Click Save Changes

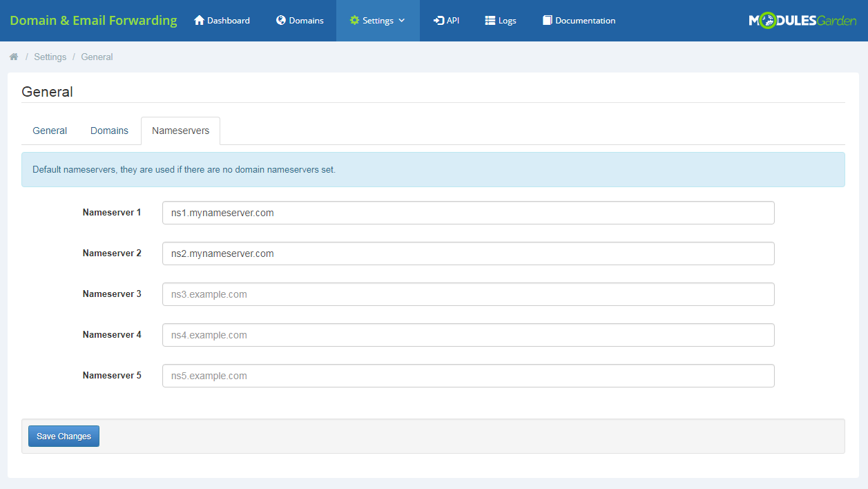[64, 436]
